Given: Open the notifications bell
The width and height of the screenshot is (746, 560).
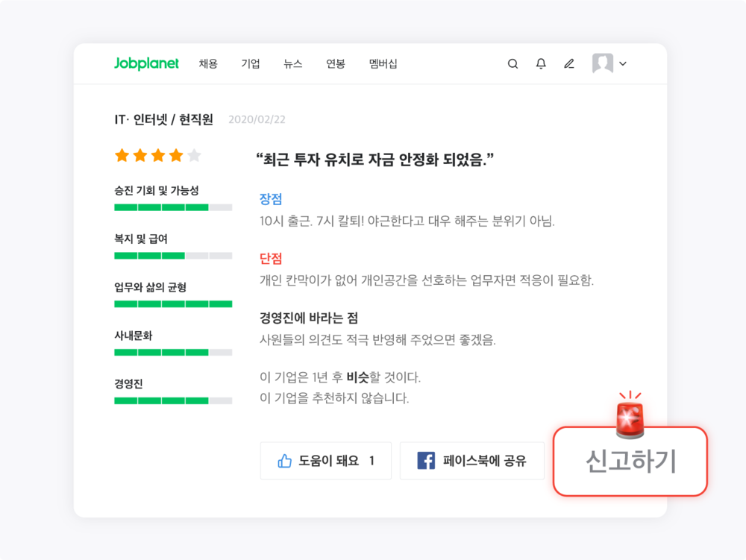Looking at the screenshot, I should click(x=541, y=64).
